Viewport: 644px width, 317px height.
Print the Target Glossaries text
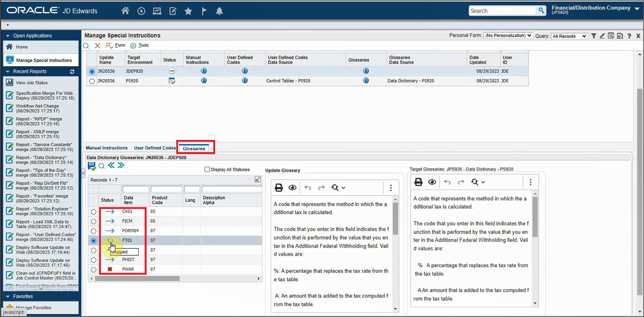tap(418, 182)
